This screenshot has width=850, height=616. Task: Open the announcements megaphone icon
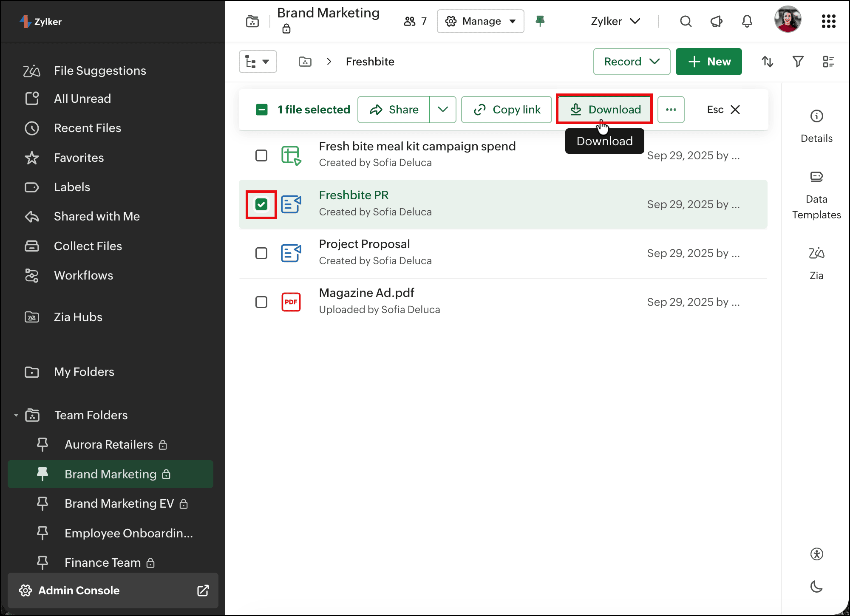click(x=716, y=21)
